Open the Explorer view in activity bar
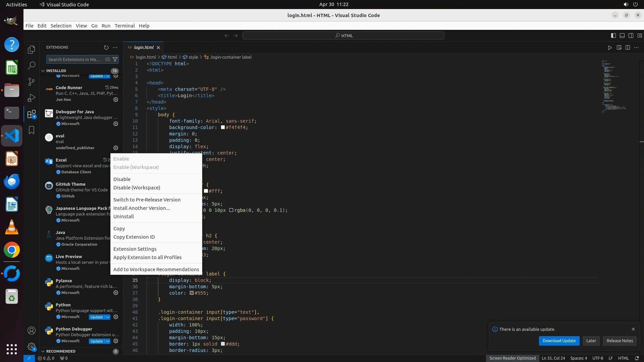The image size is (644, 362). [x=32, y=50]
